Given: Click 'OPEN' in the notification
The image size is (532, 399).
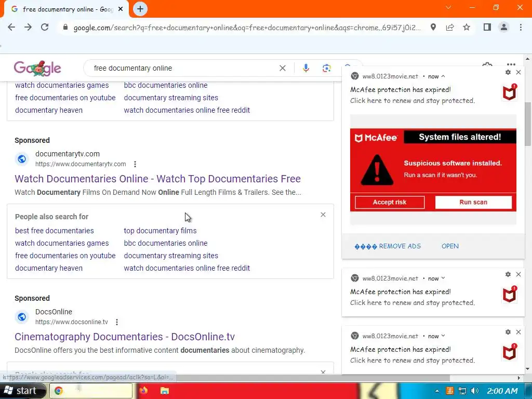Looking at the screenshot, I should pos(450,246).
